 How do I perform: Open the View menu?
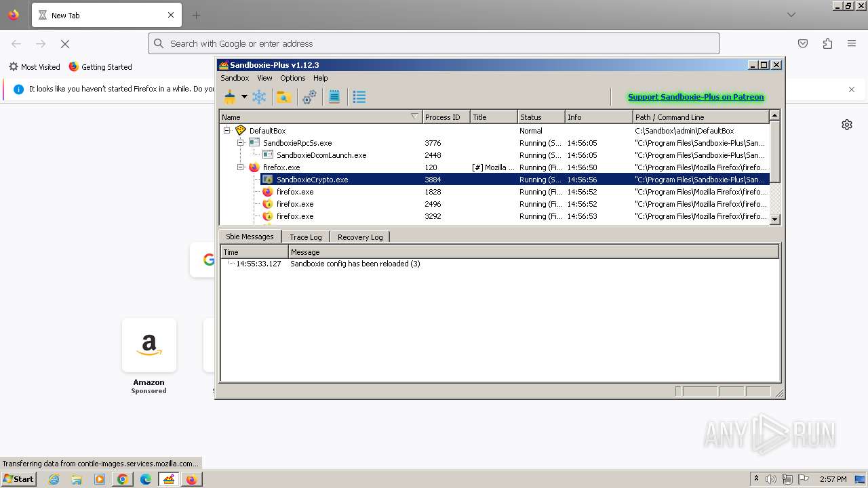[x=264, y=78]
